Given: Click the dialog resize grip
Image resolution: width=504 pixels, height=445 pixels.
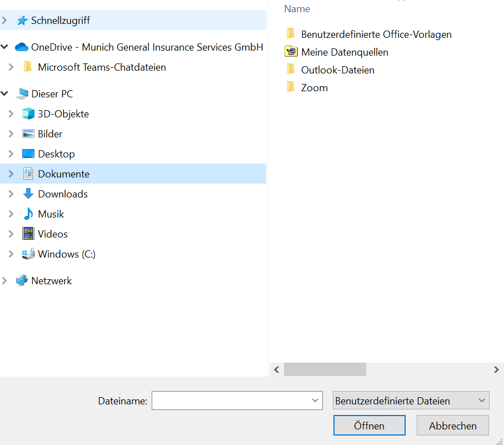Looking at the screenshot, I should 500,441.
